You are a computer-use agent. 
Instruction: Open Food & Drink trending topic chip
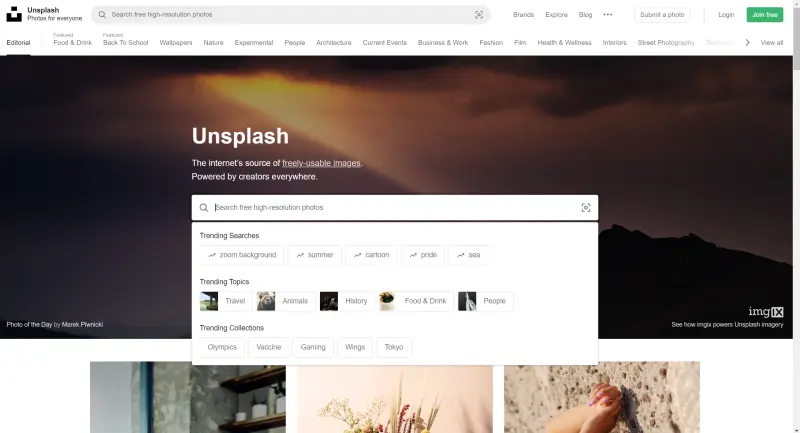pyautogui.click(x=416, y=301)
